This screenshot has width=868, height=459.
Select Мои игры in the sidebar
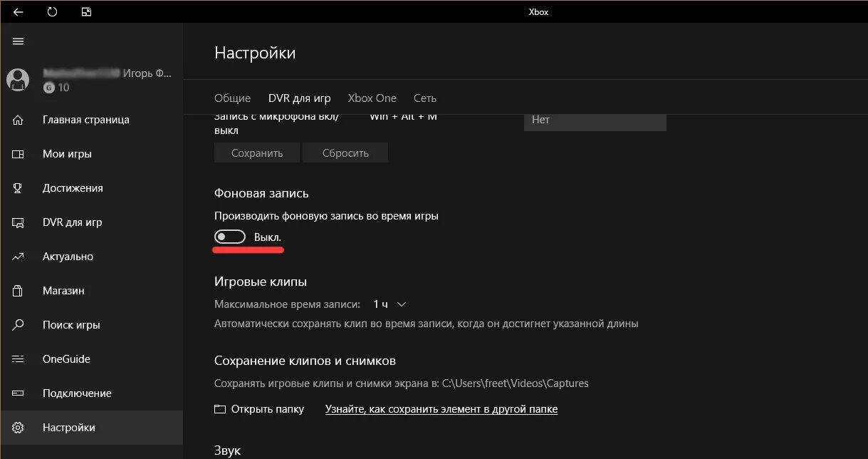pos(91,154)
